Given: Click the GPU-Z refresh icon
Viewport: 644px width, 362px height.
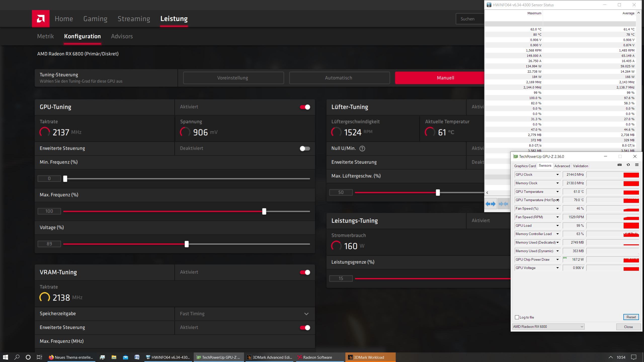Looking at the screenshot, I should tap(628, 165).
